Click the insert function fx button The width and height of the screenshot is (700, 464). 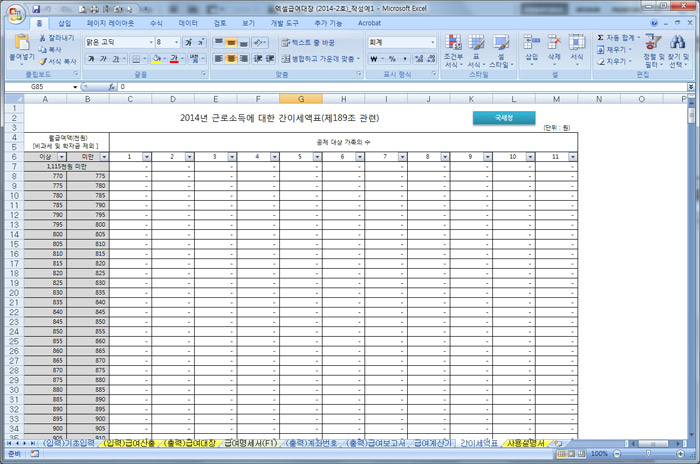[112, 87]
